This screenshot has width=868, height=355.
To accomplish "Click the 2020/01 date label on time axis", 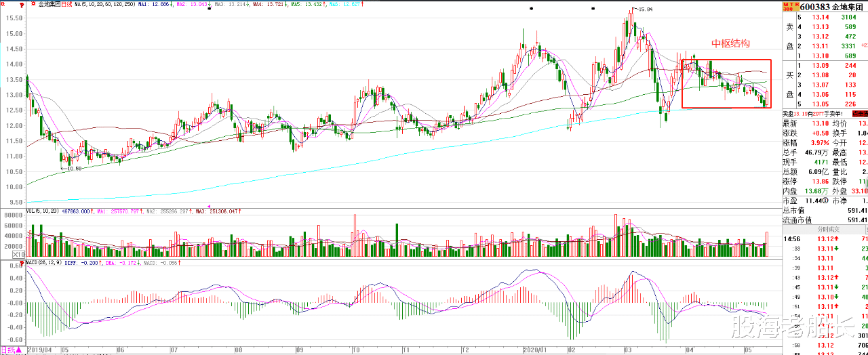I will 536,350.
